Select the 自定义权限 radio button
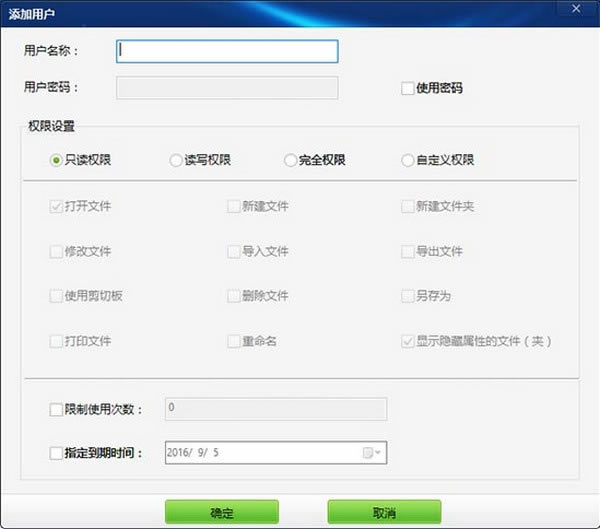Screen dimensions: 600x529 [408, 160]
